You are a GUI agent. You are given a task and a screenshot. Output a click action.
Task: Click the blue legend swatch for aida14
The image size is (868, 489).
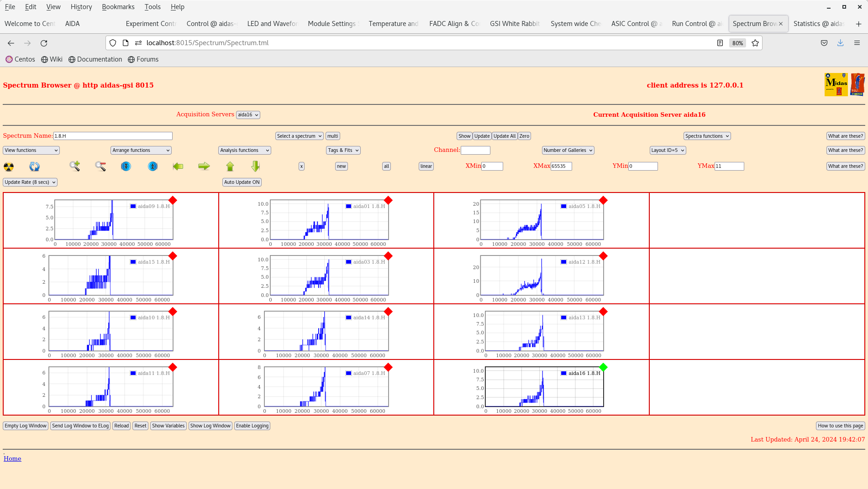pyautogui.click(x=348, y=317)
